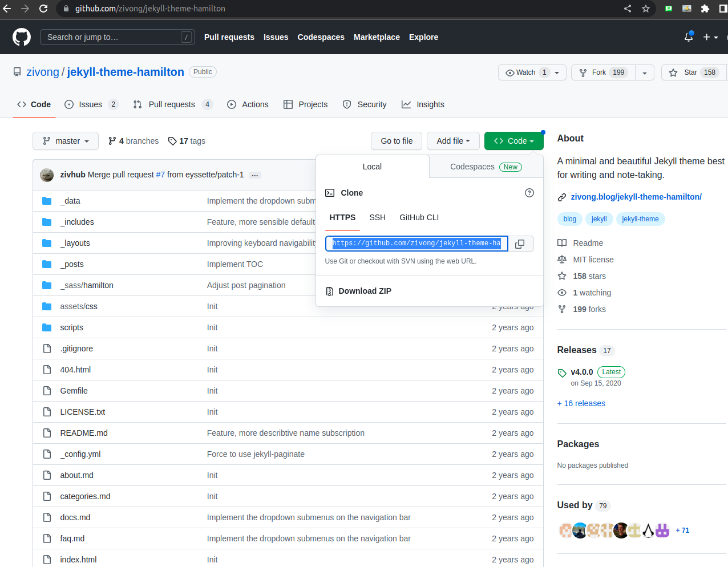Viewport: 728px width, 567px height.
Task: Open the plus create-new dropdown
Action: coord(710,37)
